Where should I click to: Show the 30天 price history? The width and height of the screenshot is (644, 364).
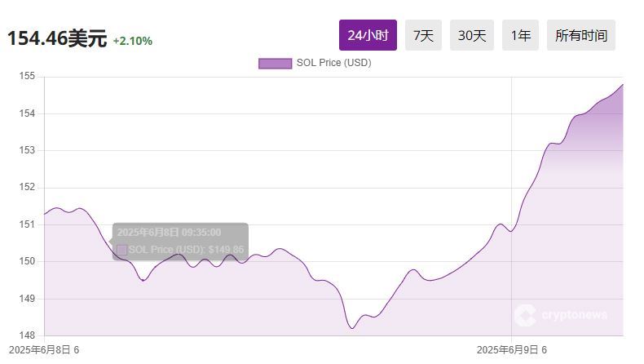point(471,36)
